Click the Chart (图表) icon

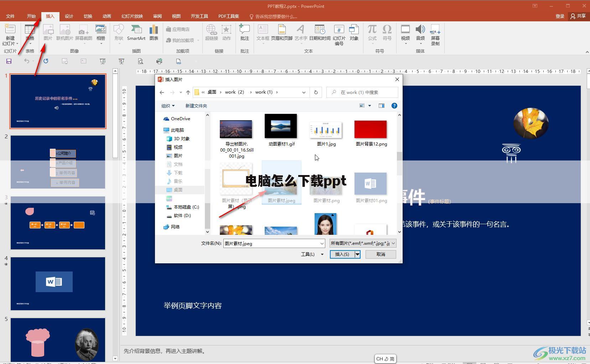click(x=154, y=33)
